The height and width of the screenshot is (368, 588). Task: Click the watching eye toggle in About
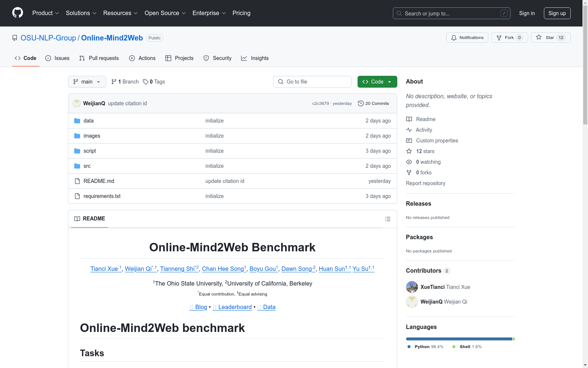[409, 162]
